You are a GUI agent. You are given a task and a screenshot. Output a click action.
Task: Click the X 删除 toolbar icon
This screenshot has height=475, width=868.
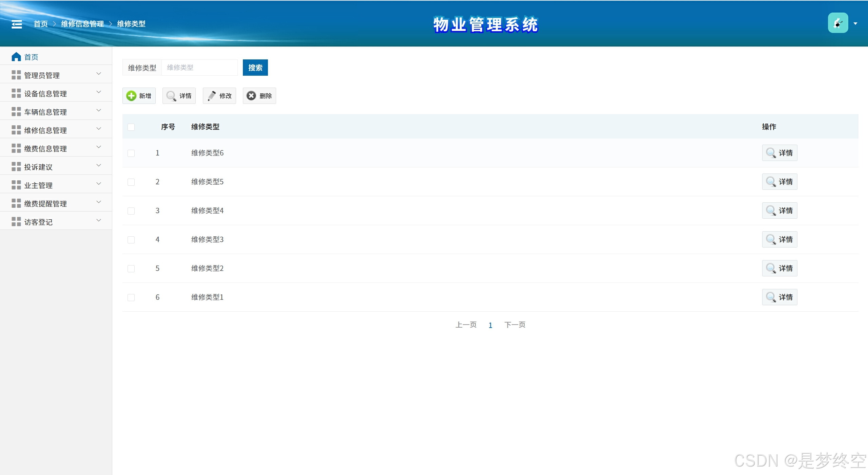pos(251,96)
